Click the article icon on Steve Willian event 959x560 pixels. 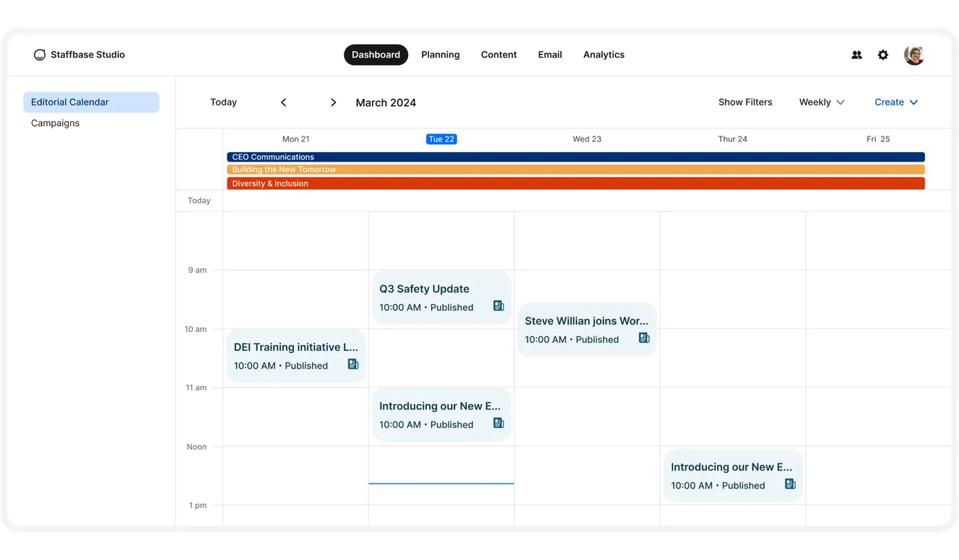coord(643,338)
